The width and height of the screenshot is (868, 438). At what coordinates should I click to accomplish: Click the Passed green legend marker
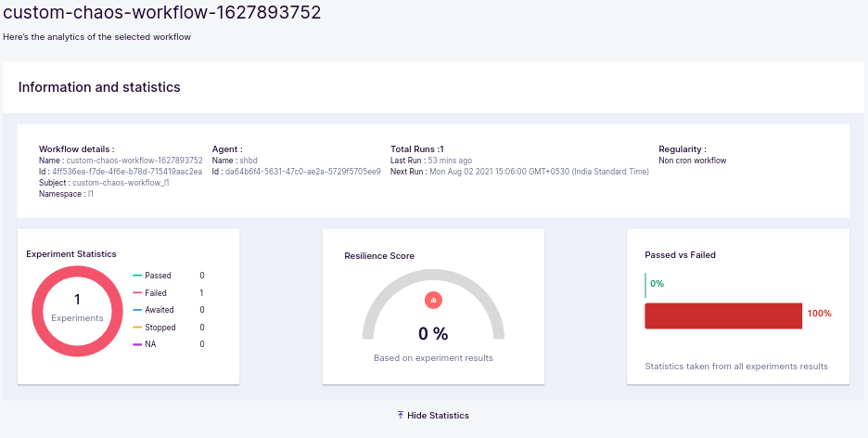[x=137, y=276]
